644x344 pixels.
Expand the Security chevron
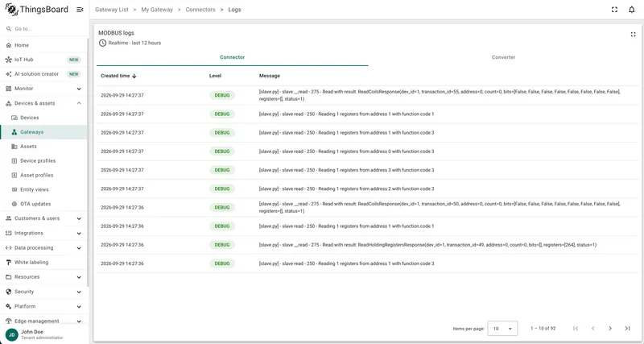tap(79, 292)
